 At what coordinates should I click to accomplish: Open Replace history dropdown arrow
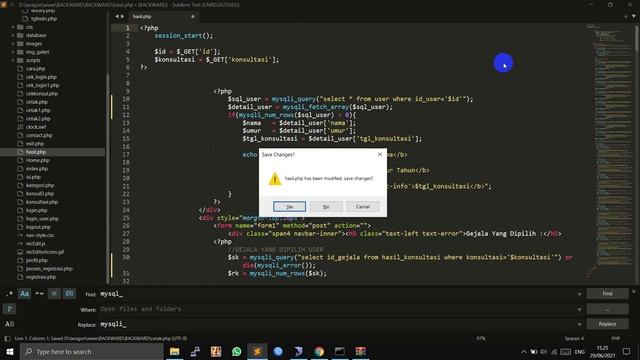579,324
